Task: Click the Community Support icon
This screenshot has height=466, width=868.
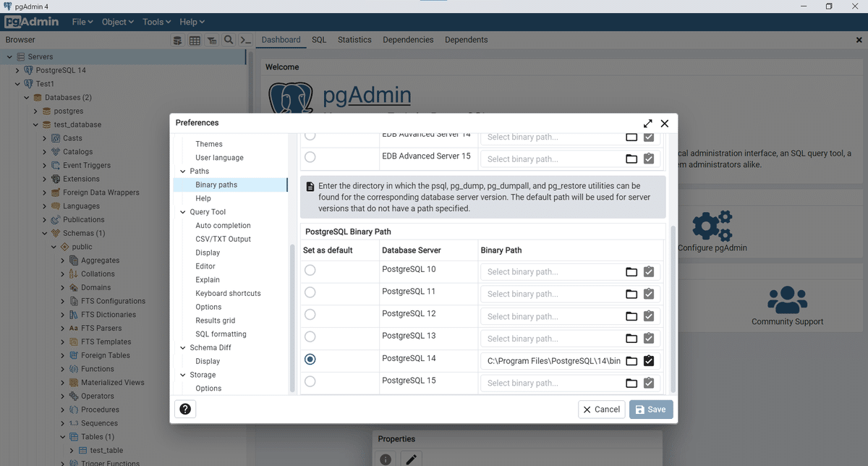Action: [787, 299]
